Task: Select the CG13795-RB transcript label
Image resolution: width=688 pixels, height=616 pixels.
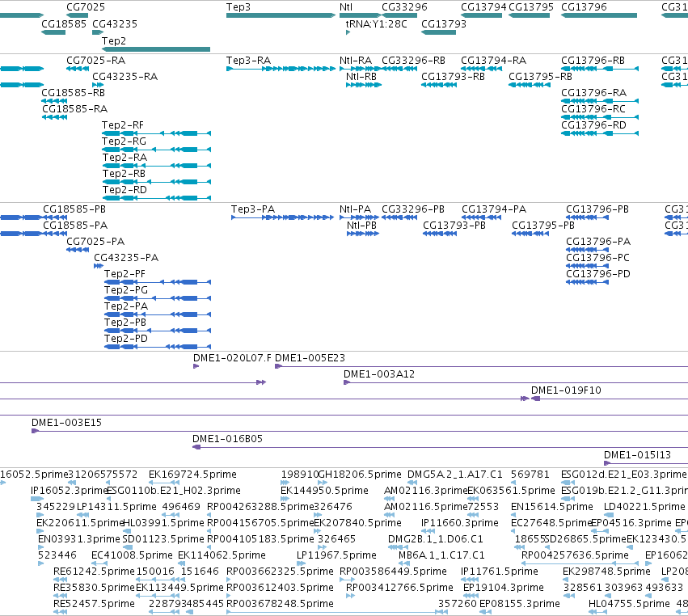Action: point(540,76)
